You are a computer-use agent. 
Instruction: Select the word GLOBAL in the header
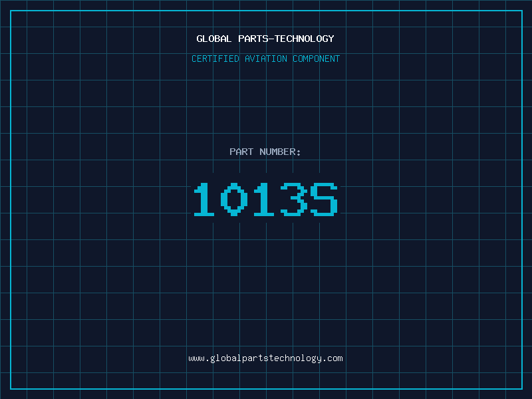[213, 39]
